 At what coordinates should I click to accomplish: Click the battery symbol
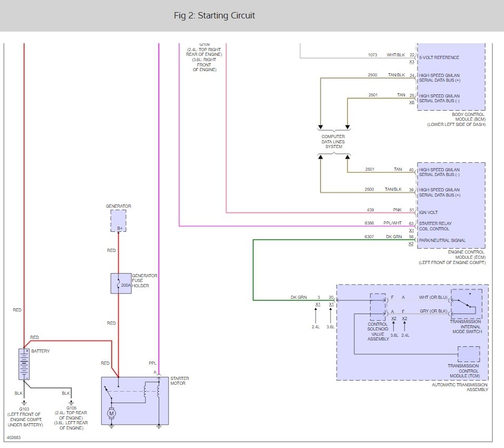click(x=24, y=364)
